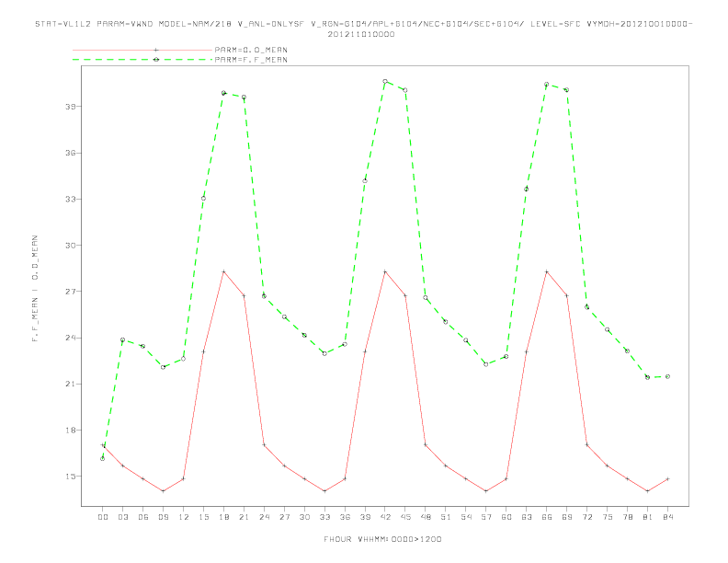Click x-axis tick label 81
Image resolution: width=728 pixels, height=563 pixels.
pos(648,517)
